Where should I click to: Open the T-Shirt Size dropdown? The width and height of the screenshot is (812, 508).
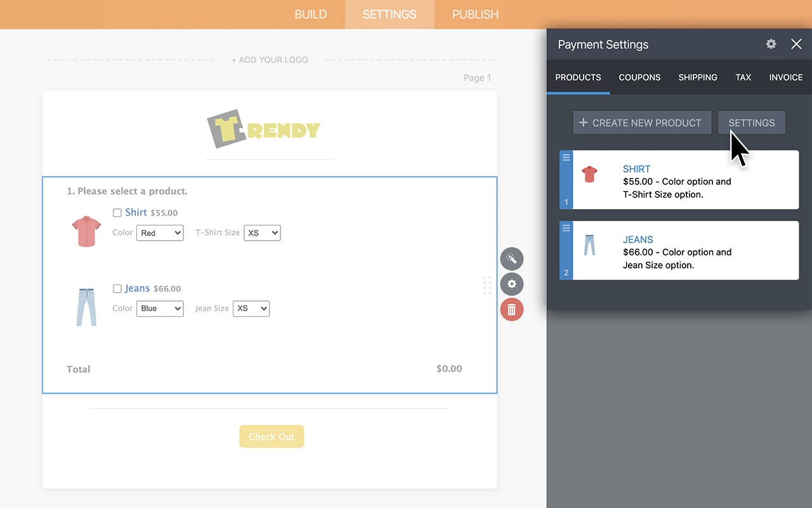[262, 233]
